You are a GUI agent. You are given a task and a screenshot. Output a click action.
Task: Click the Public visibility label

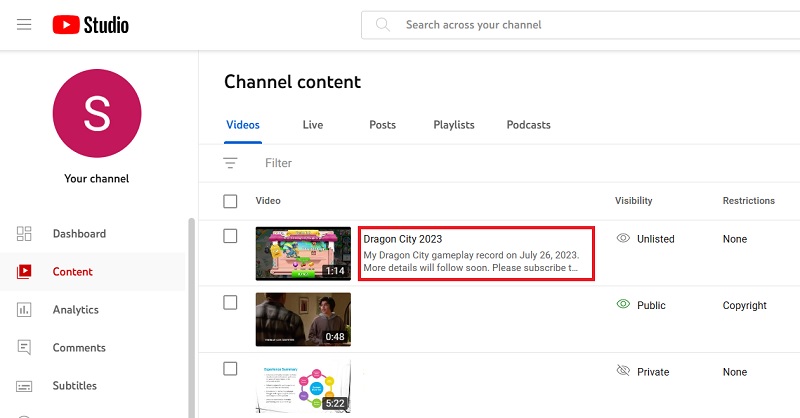(651, 305)
